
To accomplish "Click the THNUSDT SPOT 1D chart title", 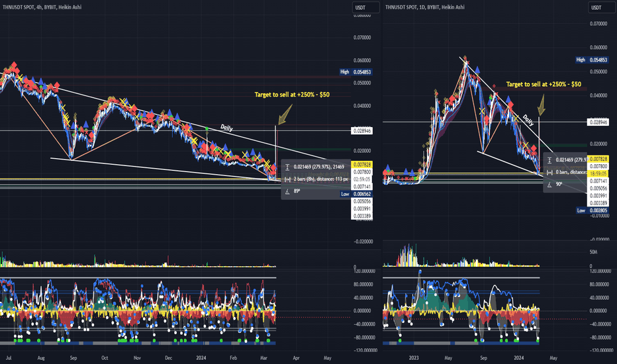I will coord(424,7).
